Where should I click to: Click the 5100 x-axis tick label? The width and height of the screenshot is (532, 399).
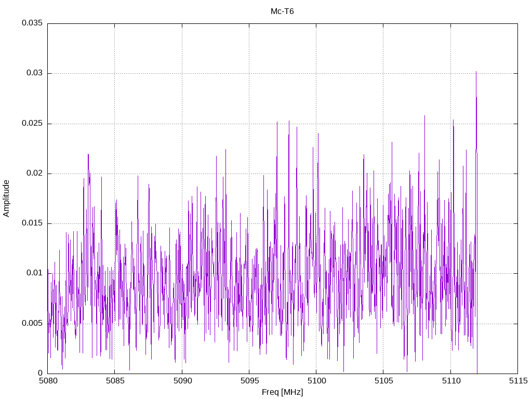tap(316, 381)
